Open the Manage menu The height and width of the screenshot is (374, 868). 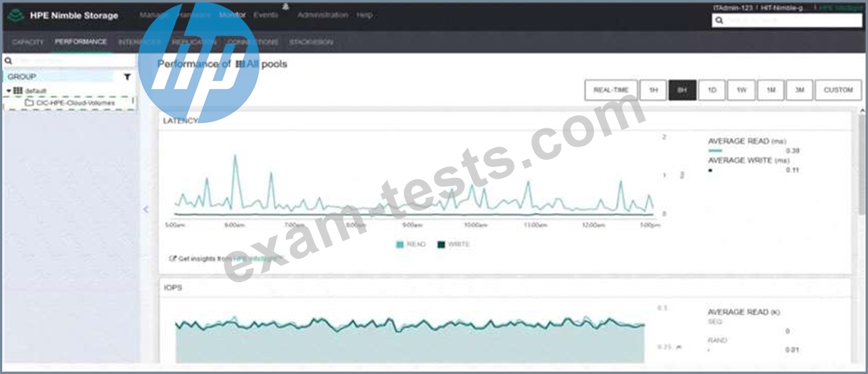coord(154,15)
